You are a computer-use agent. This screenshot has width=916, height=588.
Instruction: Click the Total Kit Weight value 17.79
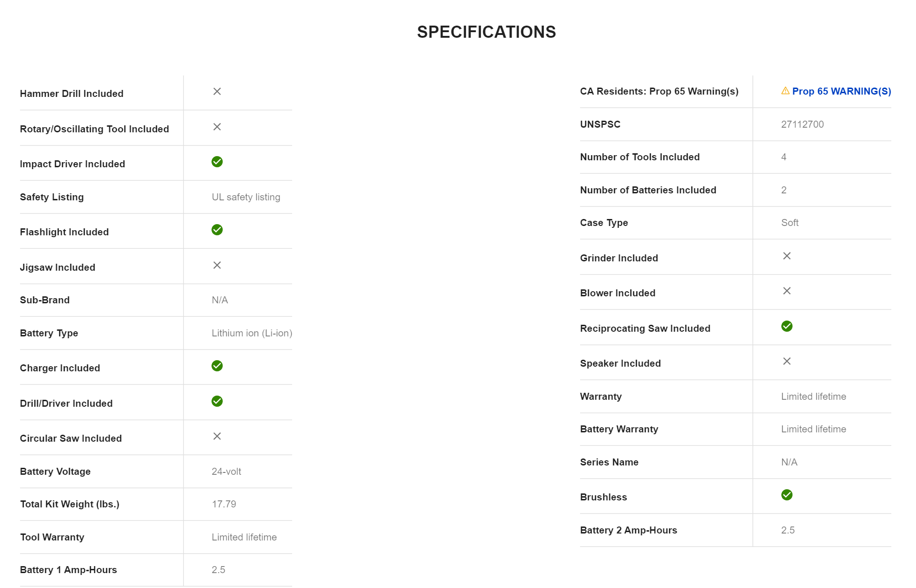click(x=224, y=504)
